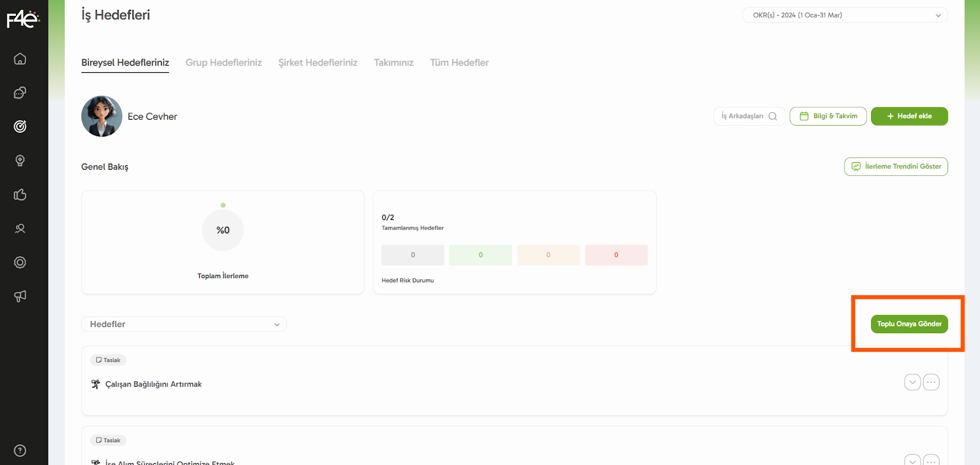Open the help question mark icon
980x465 pixels.
click(20, 451)
